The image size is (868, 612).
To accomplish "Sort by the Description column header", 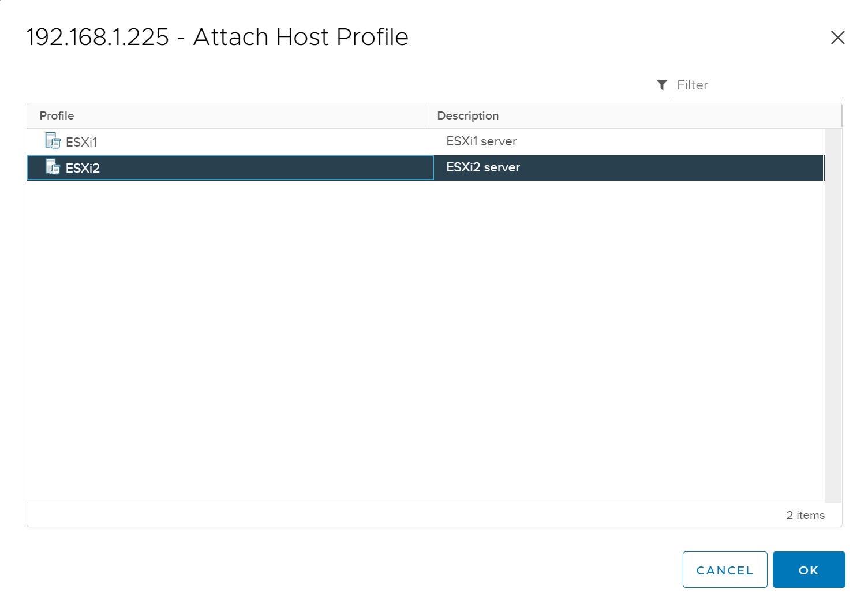I will point(467,115).
